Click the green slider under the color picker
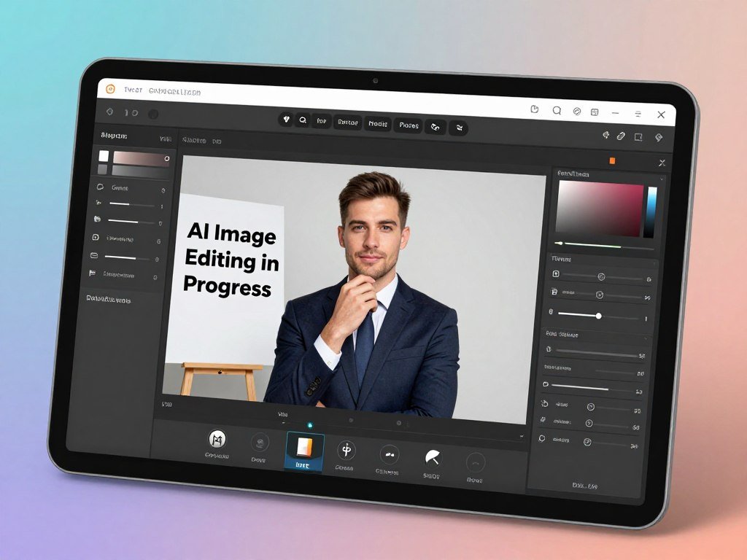Image resolution: width=747 pixels, height=560 pixels. (x=605, y=246)
